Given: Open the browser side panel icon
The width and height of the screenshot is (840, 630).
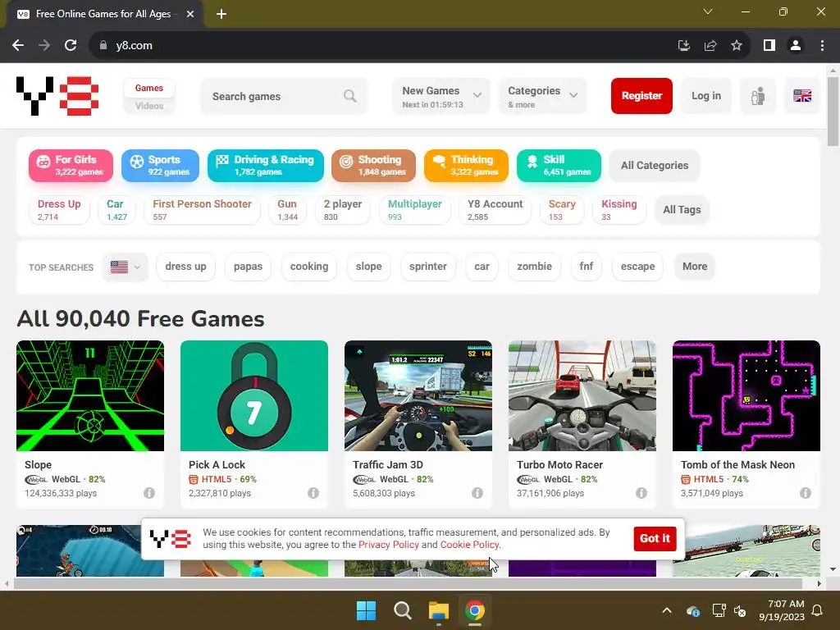Looking at the screenshot, I should coord(769,46).
